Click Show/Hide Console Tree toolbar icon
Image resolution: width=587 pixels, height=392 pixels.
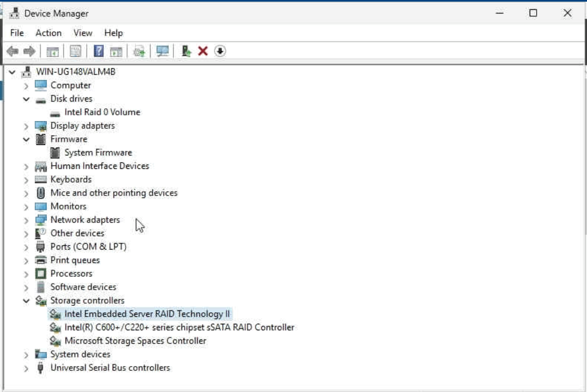tap(53, 51)
